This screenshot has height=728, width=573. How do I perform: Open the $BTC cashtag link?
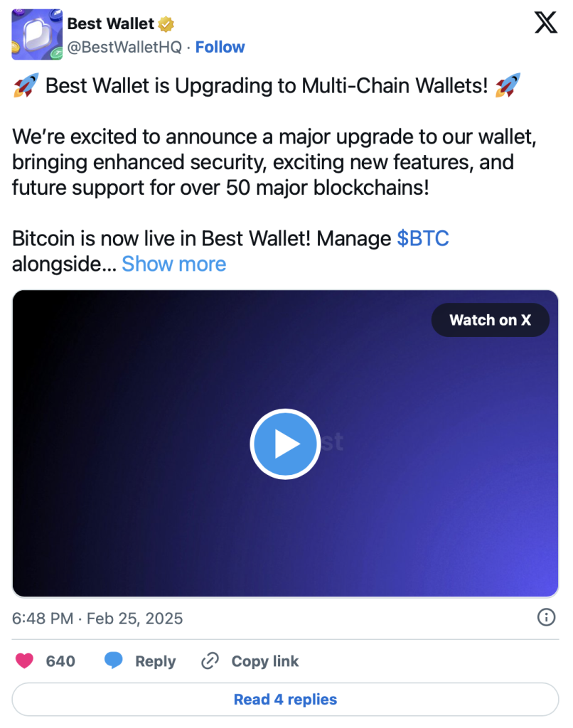[423, 238]
